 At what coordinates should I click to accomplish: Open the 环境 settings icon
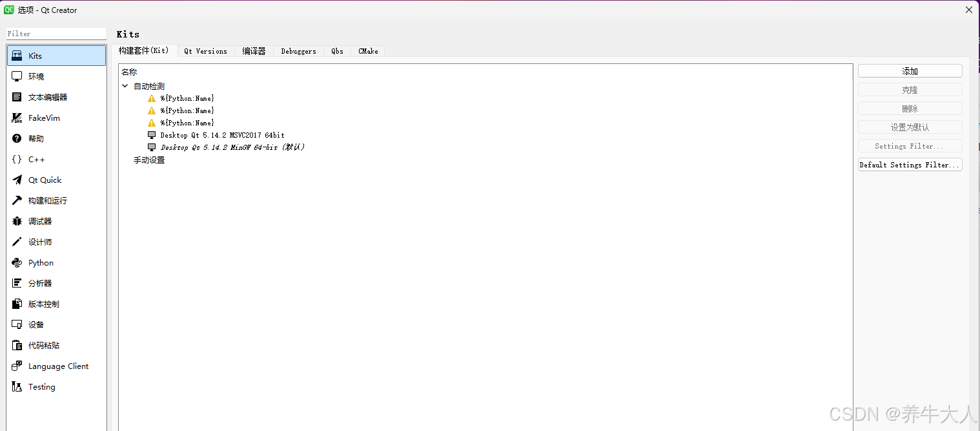click(x=17, y=77)
